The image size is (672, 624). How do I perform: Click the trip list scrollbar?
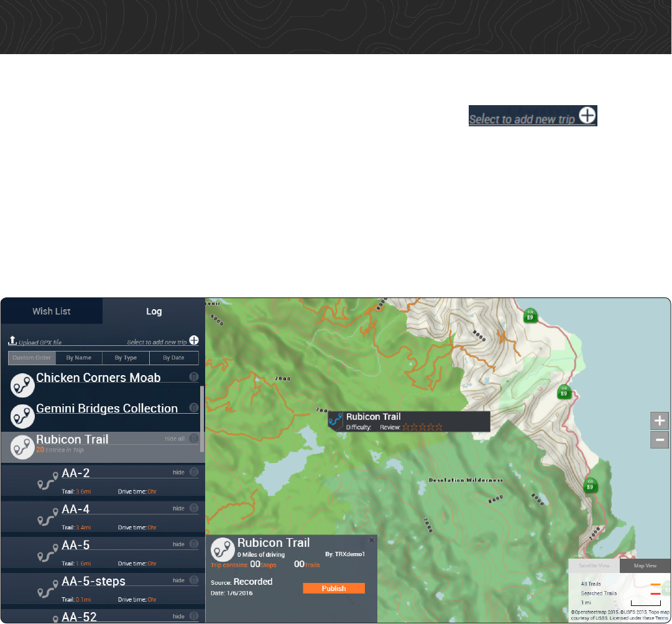(x=202, y=419)
